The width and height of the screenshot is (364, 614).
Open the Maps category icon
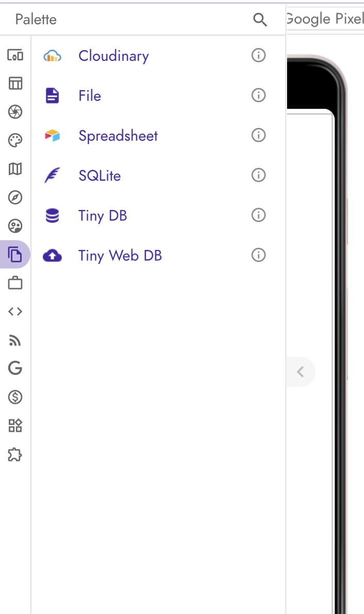pyautogui.click(x=15, y=169)
